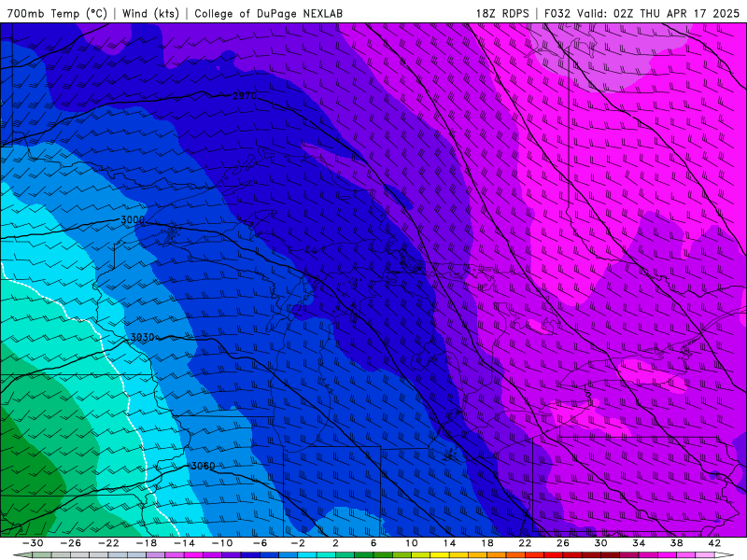The height and width of the screenshot is (560, 747).
Task: Click the 6 value on the color scale
Action: click(x=373, y=543)
